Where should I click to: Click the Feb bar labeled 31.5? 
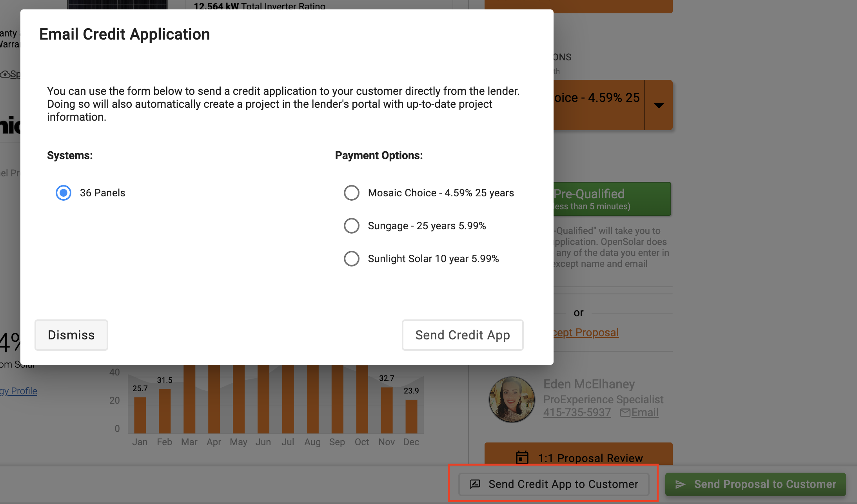pyautogui.click(x=165, y=411)
